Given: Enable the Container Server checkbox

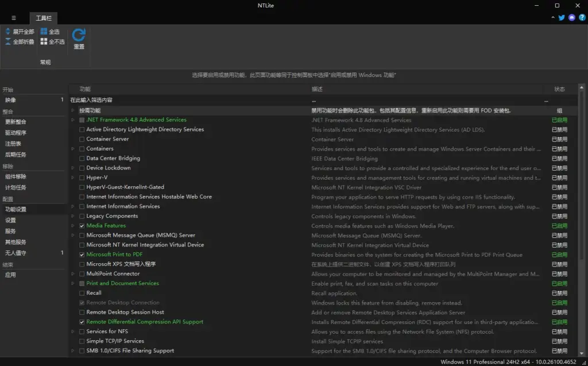Looking at the screenshot, I should (82, 139).
